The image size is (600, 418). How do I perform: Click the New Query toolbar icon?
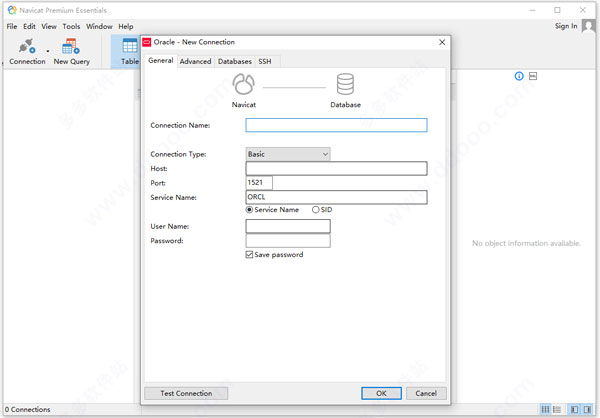click(71, 46)
